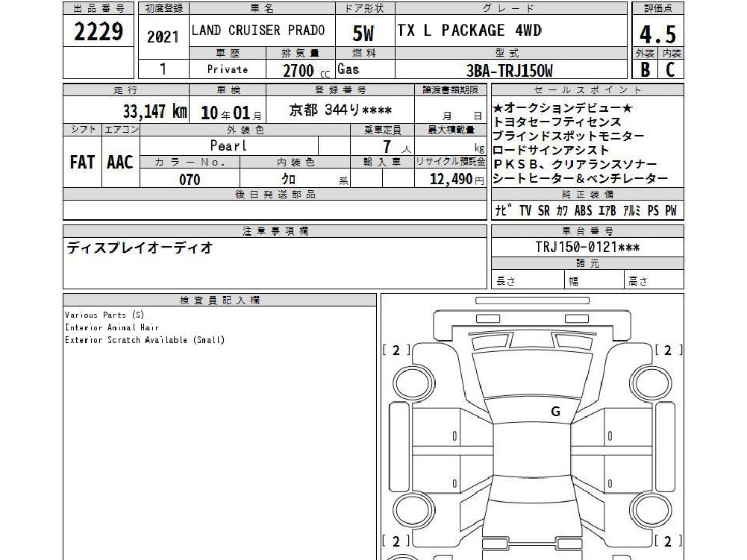Screen dimensions: 747x560
Task: Click the lot number 2229
Action: pyautogui.click(x=99, y=31)
